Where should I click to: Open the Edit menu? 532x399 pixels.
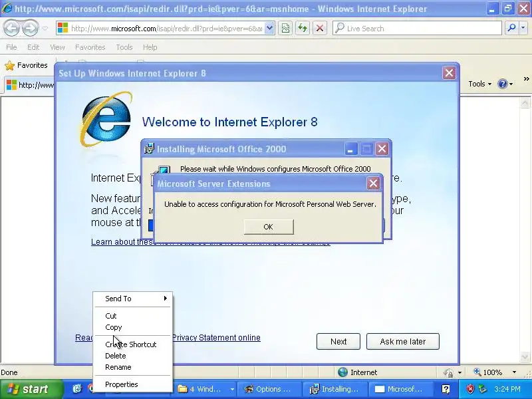coord(33,47)
